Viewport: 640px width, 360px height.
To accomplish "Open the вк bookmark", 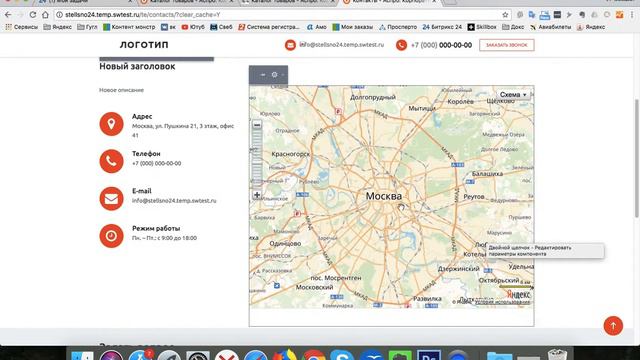I will (168, 27).
